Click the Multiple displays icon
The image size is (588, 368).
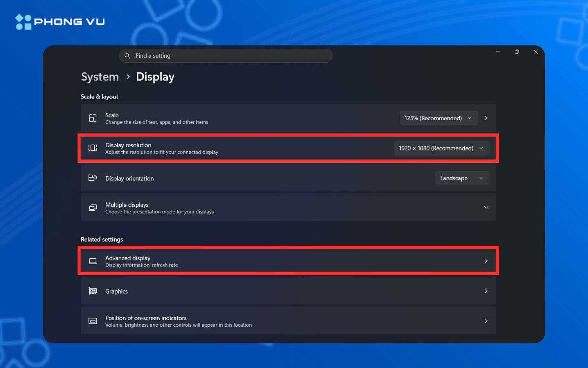(92, 207)
